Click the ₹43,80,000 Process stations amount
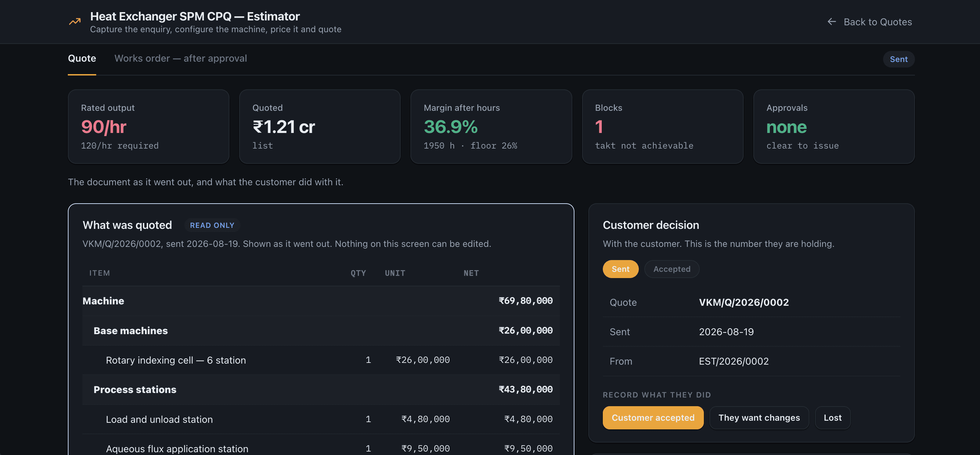Screen dimensions: 980x455 pyautogui.click(x=525, y=390)
